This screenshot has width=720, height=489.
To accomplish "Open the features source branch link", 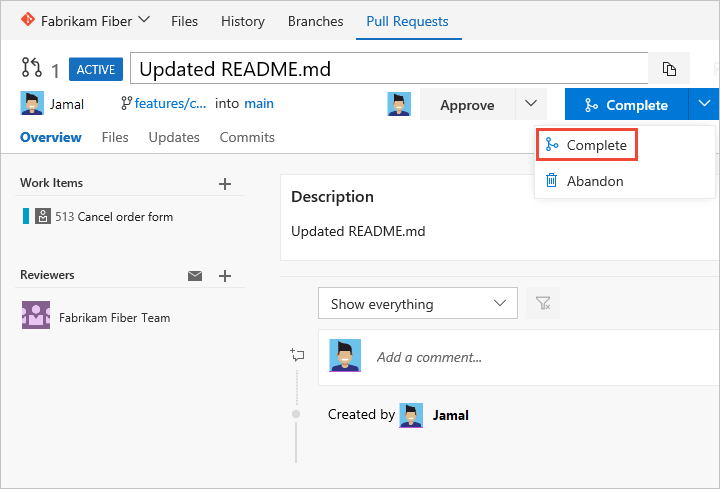I will [x=170, y=104].
